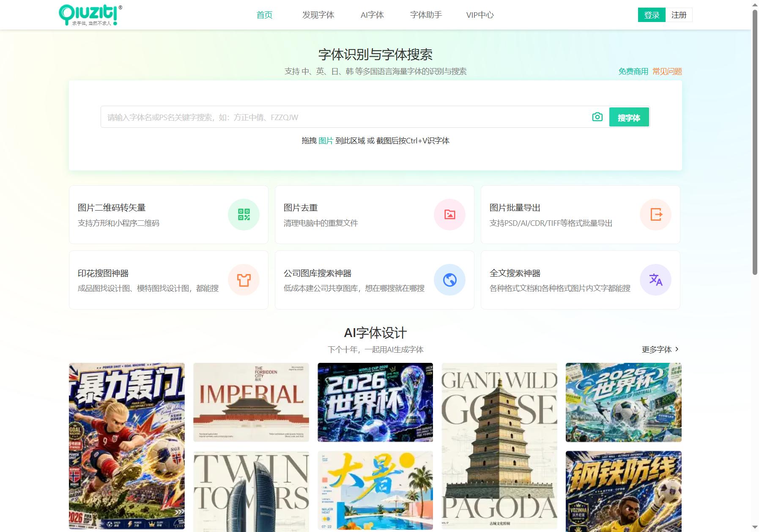Click the 注册 register button
759x532 pixels.
(679, 15)
